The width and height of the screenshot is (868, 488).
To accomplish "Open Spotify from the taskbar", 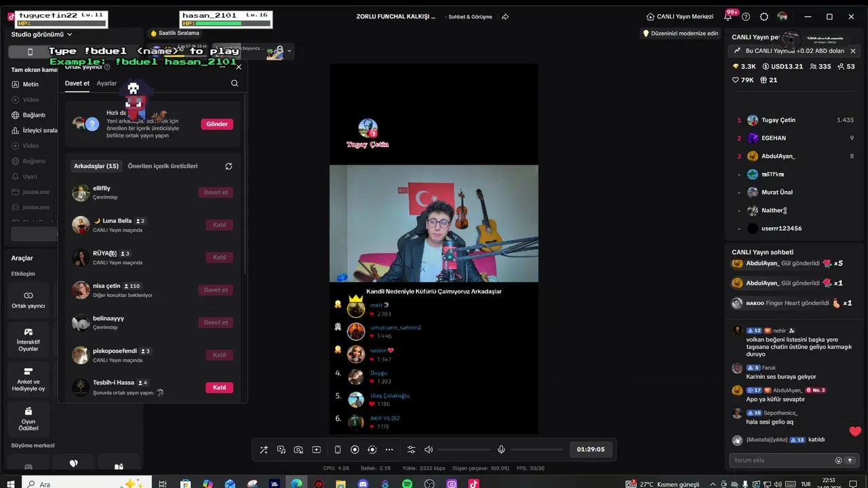I will pos(407,484).
